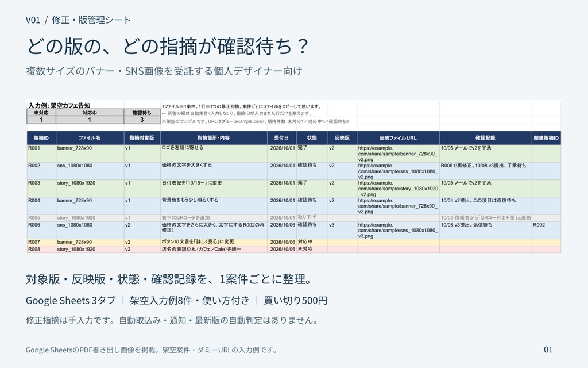Click the heading 'どの版の、どの指摘が確認待ち？'
The image size is (588, 368).
tap(167, 46)
